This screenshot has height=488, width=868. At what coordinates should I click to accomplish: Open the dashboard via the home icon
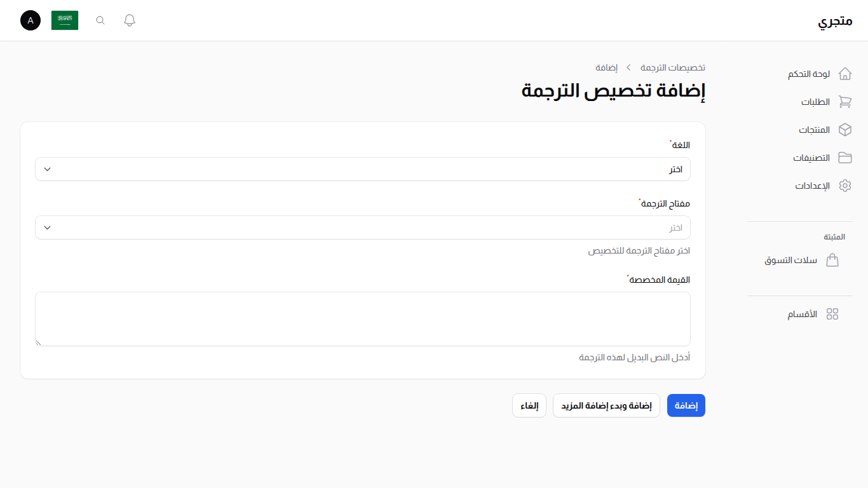[x=845, y=73]
